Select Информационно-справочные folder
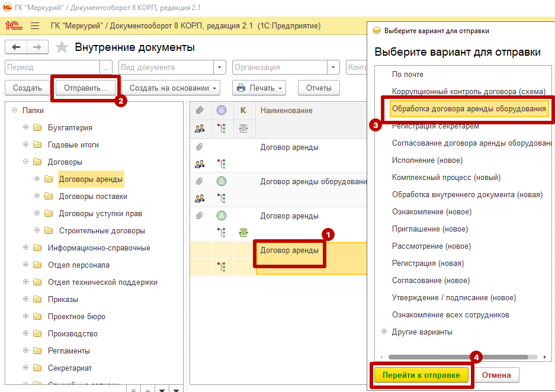 99,248
